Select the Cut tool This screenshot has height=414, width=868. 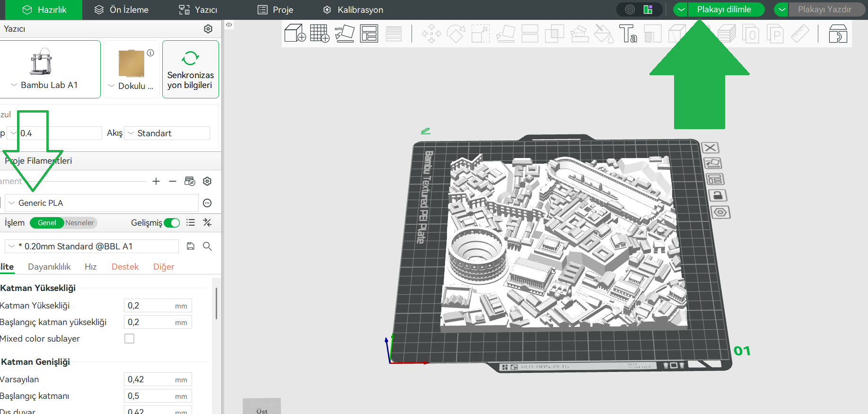click(530, 34)
